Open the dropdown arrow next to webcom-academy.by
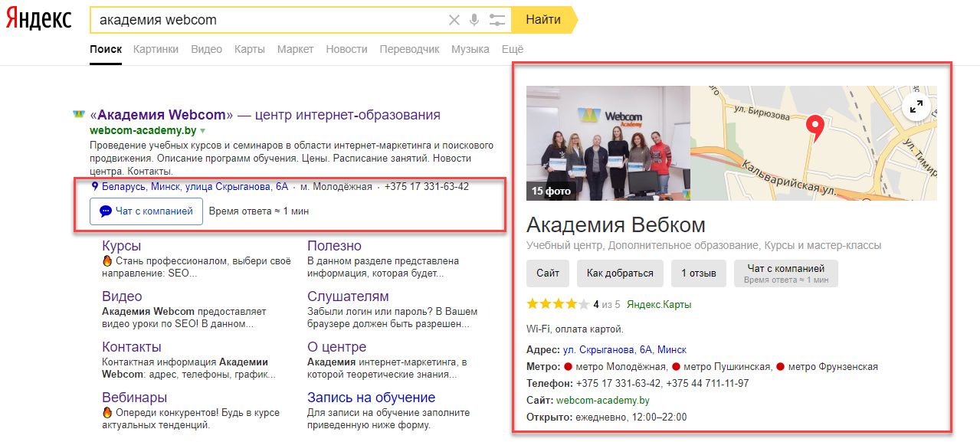Screen dimensions: 980x442 click(x=203, y=131)
